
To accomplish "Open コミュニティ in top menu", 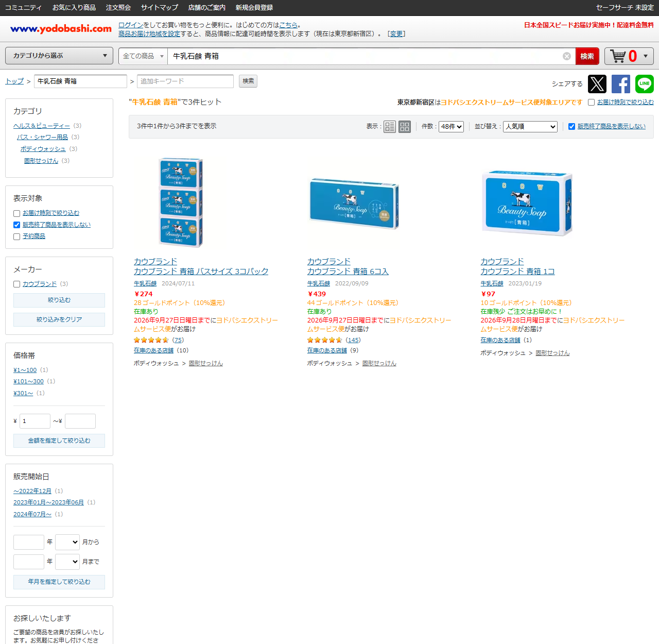I will click(23, 8).
